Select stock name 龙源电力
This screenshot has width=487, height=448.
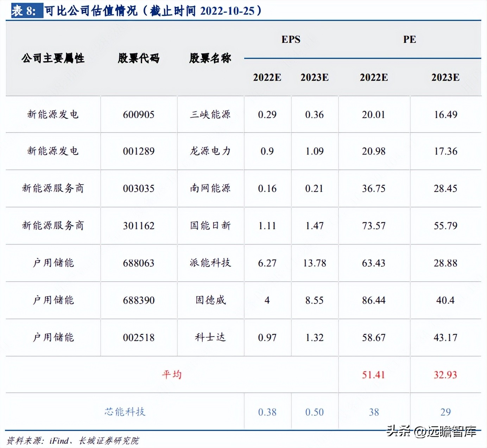coord(210,151)
